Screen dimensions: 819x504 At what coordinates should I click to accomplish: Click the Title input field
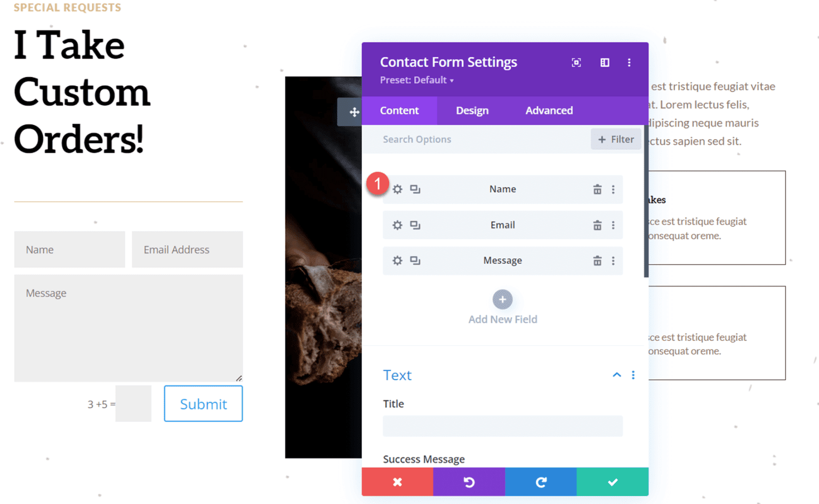pyautogui.click(x=502, y=426)
